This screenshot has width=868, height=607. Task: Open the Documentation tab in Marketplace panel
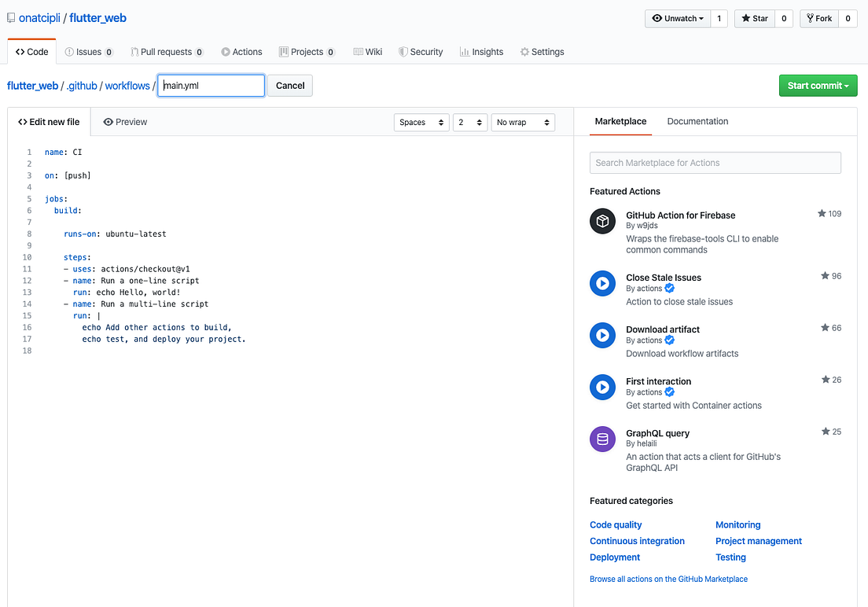point(697,121)
